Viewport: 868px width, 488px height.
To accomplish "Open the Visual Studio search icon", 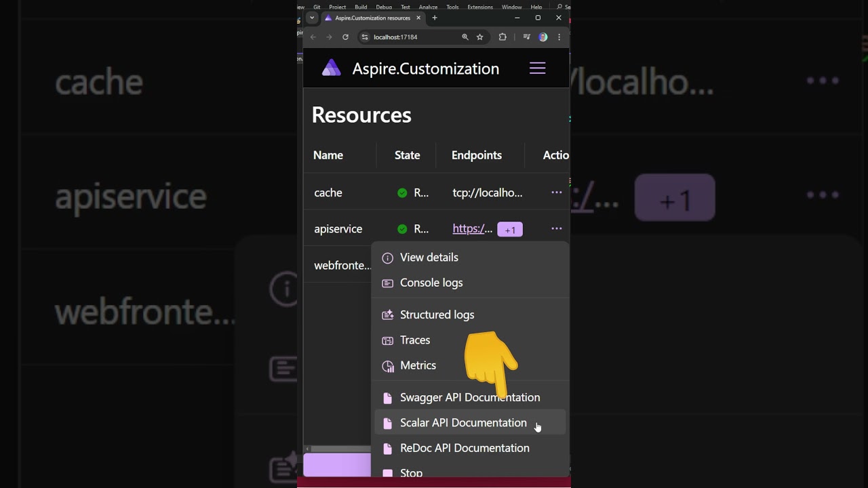I will point(559,7).
